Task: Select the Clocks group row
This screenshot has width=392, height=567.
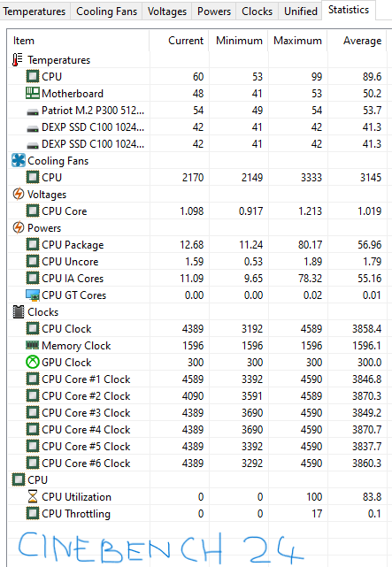Action: point(197,311)
